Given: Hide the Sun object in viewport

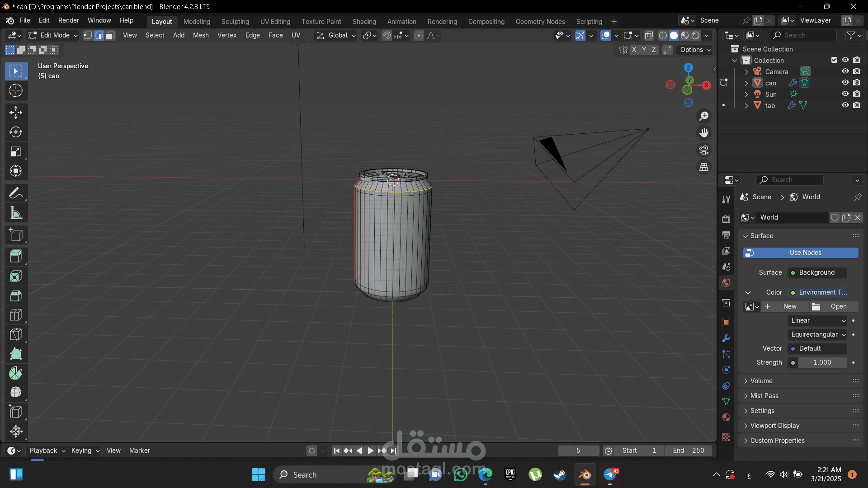Looking at the screenshot, I should [x=845, y=94].
